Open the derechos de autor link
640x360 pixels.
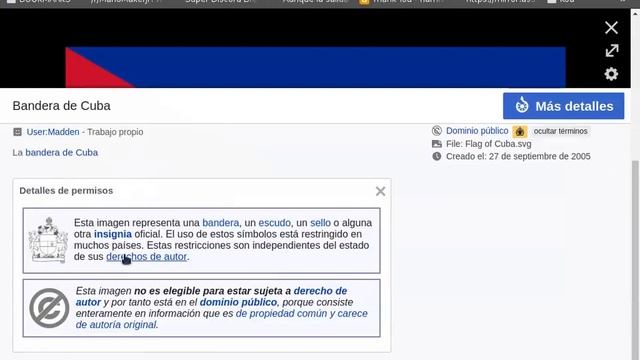coord(147,257)
